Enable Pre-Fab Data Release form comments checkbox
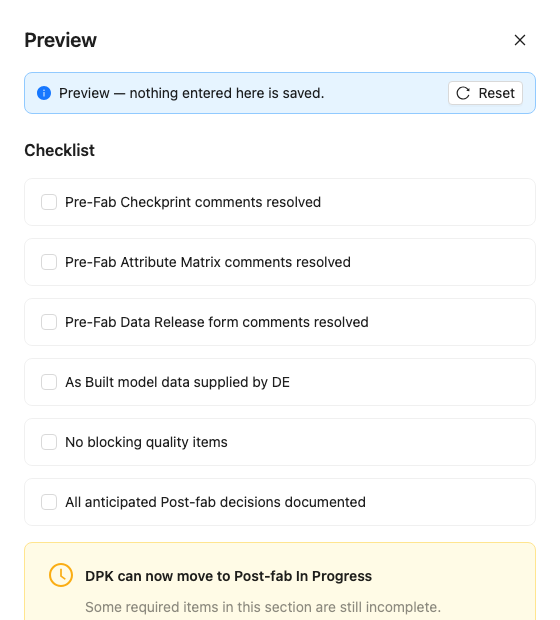560x620 pixels. click(x=49, y=322)
